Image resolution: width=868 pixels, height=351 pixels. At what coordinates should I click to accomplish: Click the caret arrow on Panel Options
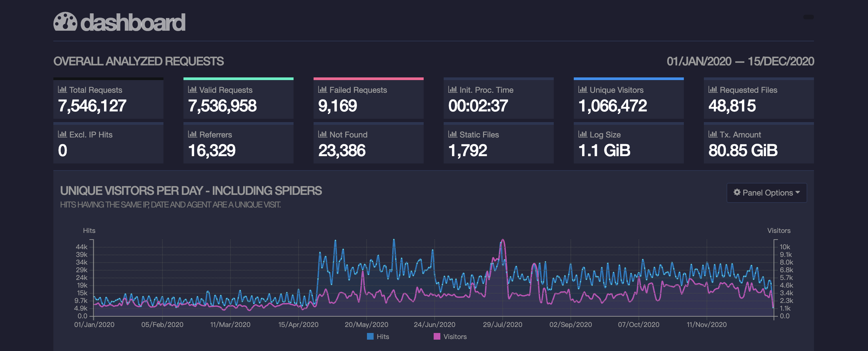click(x=797, y=192)
